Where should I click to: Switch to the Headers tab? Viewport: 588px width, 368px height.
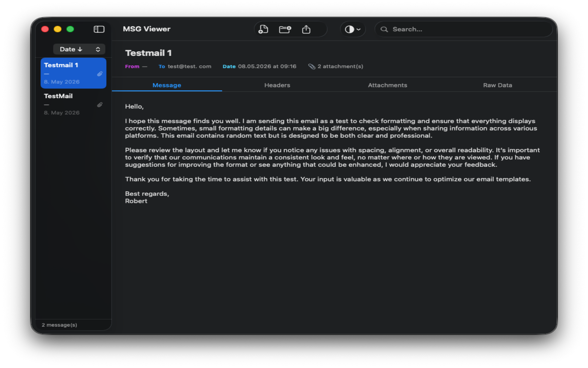tap(277, 85)
